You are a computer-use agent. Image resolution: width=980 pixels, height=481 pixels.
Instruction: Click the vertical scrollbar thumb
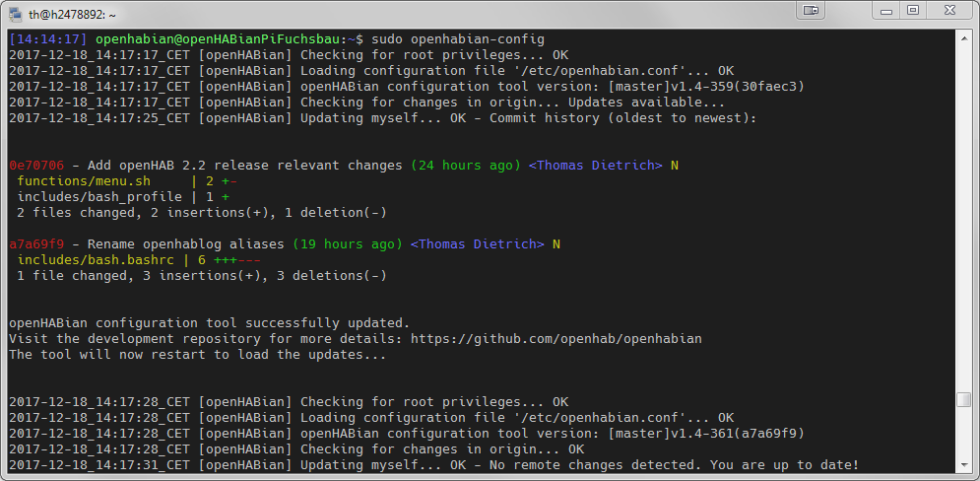coord(964,399)
